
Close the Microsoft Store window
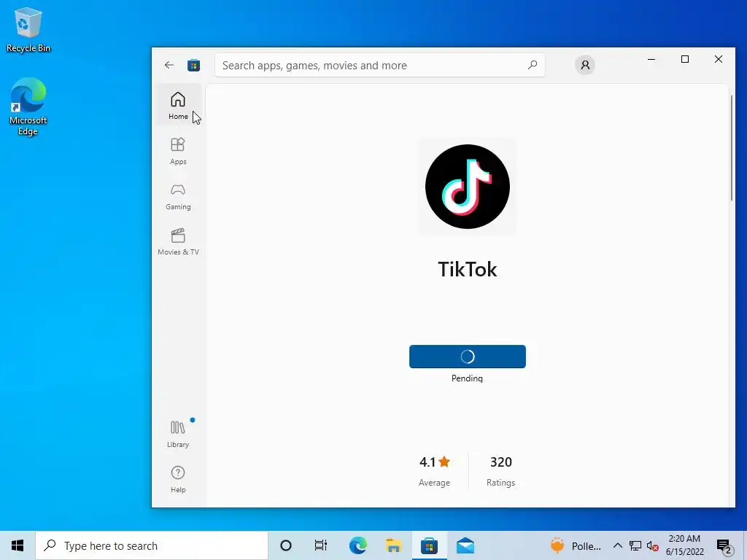point(719,59)
